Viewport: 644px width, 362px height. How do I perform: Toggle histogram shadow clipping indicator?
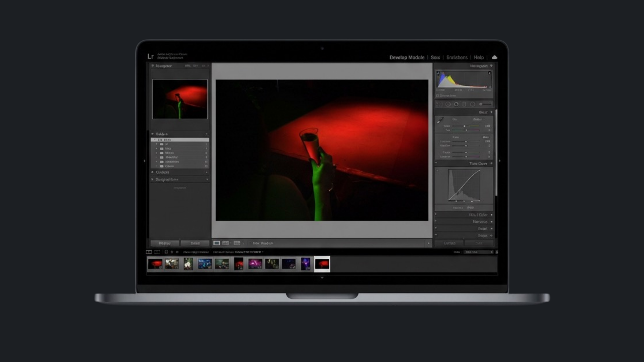coord(438,73)
